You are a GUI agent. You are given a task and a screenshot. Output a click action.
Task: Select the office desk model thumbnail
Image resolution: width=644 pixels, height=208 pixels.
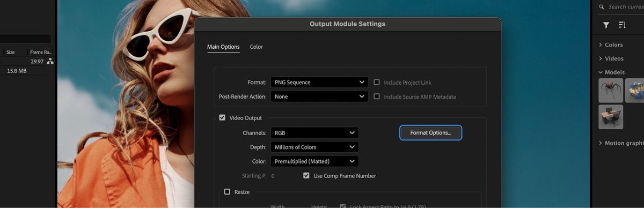coord(611,117)
